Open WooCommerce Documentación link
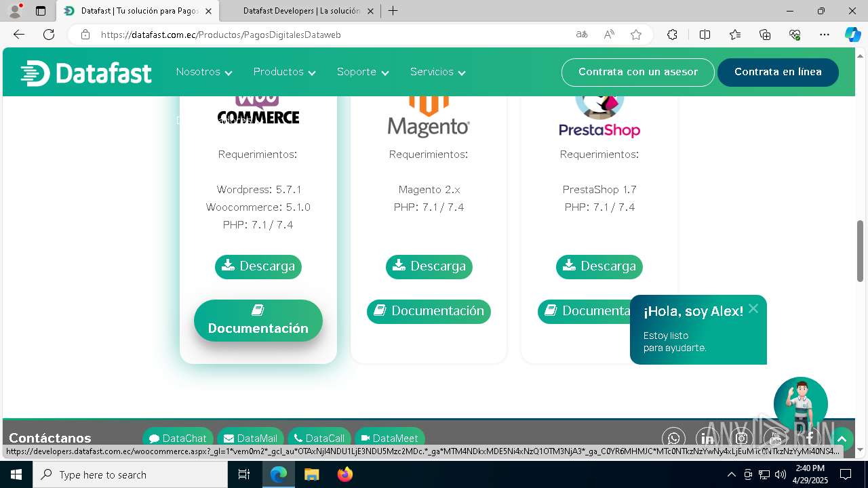 coord(258,321)
